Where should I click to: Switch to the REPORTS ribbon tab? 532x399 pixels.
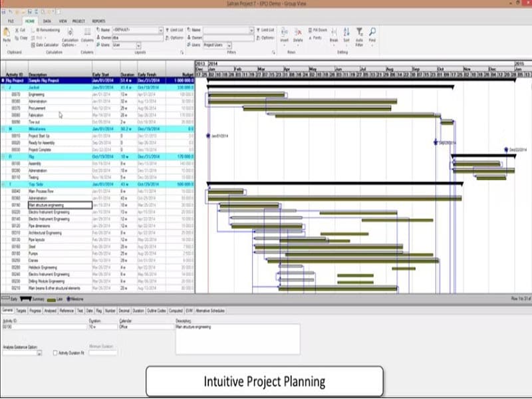click(98, 21)
